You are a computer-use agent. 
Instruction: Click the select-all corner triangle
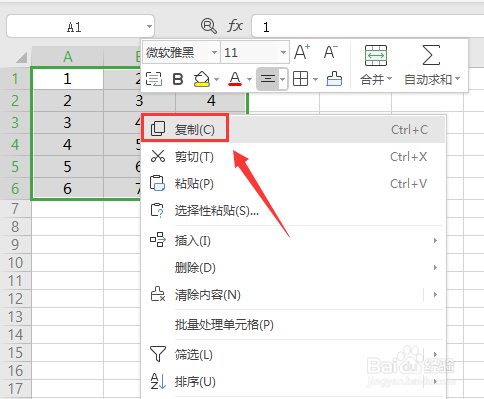tap(22, 57)
